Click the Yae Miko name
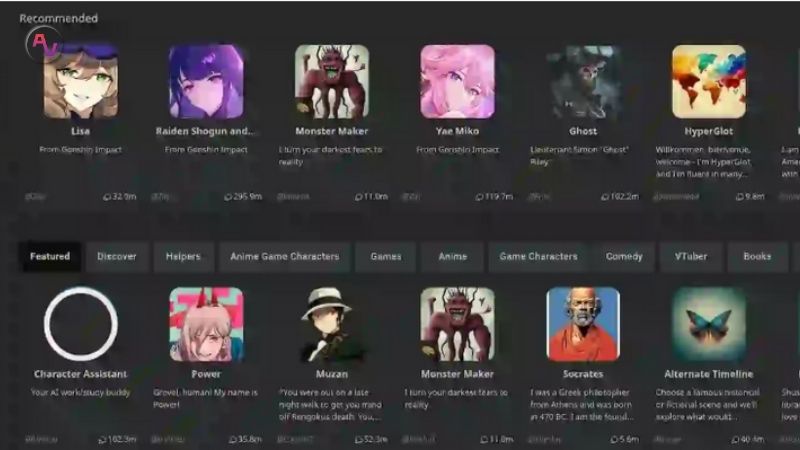Image resolution: width=800 pixels, height=450 pixels. point(457,131)
